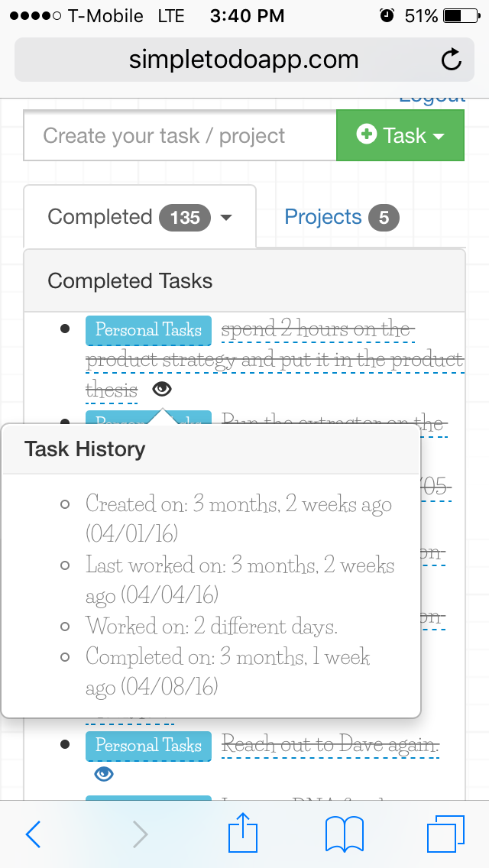
Task: Open the Safari bookmarks icon
Action: pyautogui.click(x=344, y=833)
